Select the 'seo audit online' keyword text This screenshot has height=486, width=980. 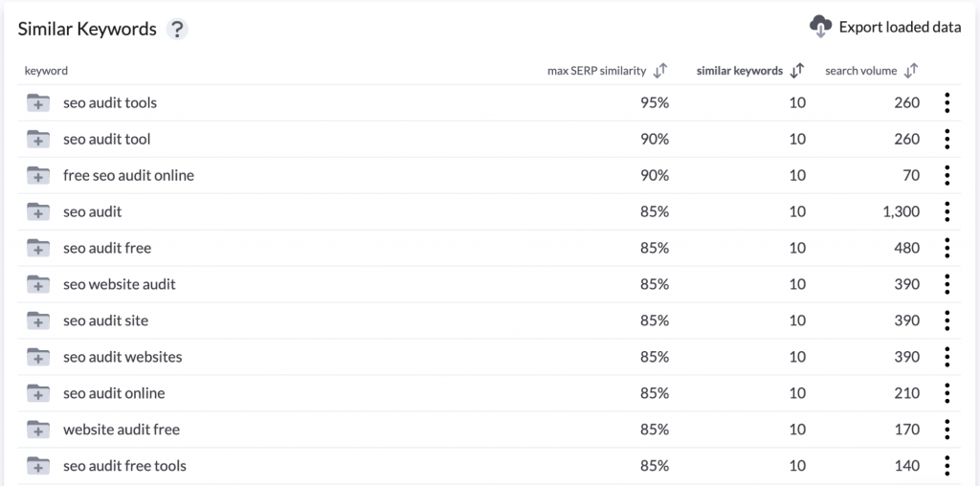(x=114, y=393)
